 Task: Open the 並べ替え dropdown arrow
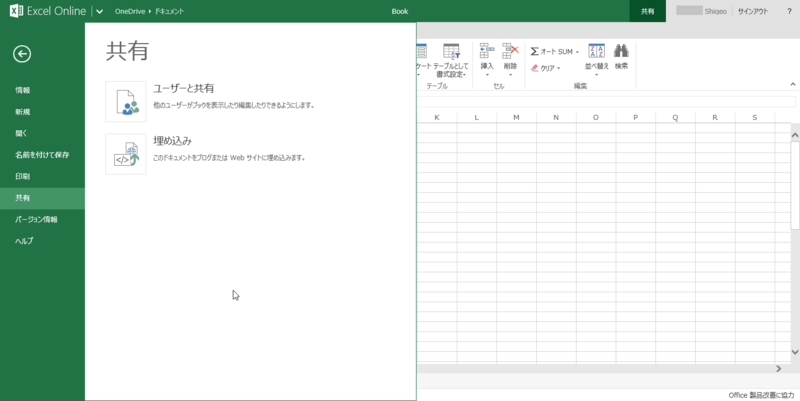pos(596,75)
